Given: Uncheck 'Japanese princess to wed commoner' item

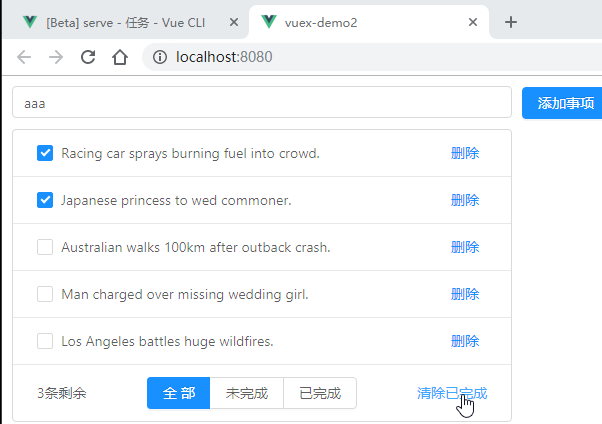Looking at the screenshot, I should point(45,200).
